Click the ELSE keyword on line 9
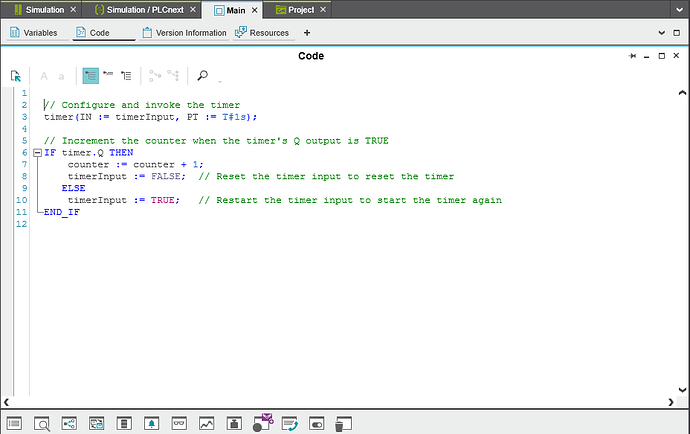The width and height of the screenshot is (690, 434). tap(73, 188)
